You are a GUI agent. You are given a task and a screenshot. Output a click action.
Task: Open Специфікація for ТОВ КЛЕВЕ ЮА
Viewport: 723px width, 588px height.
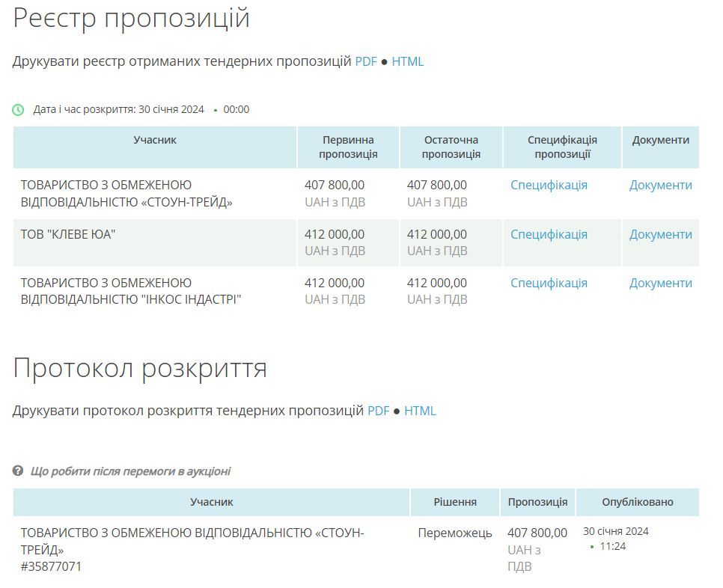point(549,233)
